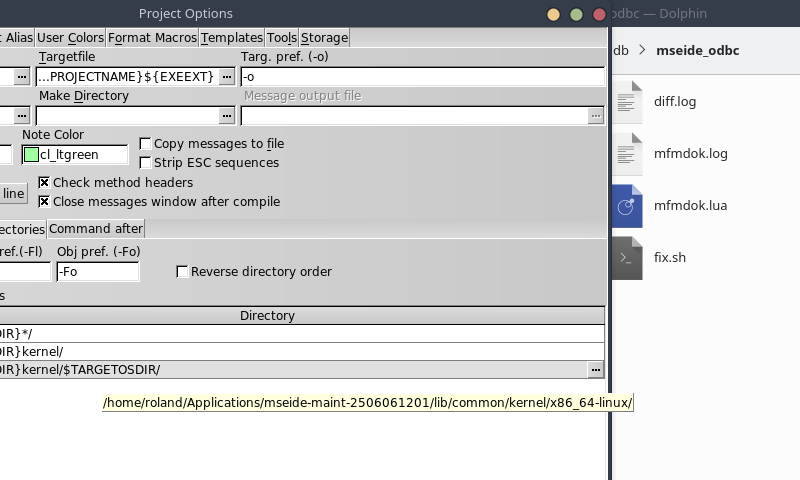Switch to the Format Macros tab
Image resolution: width=800 pixels, height=480 pixels.
point(153,38)
